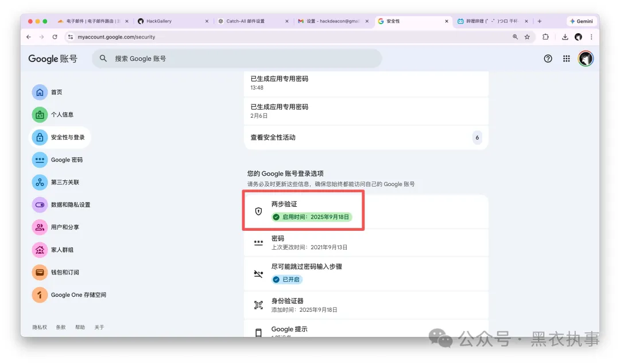The image size is (620, 364).
Task: Click the Google 账号 logo
Action: (x=53, y=59)
